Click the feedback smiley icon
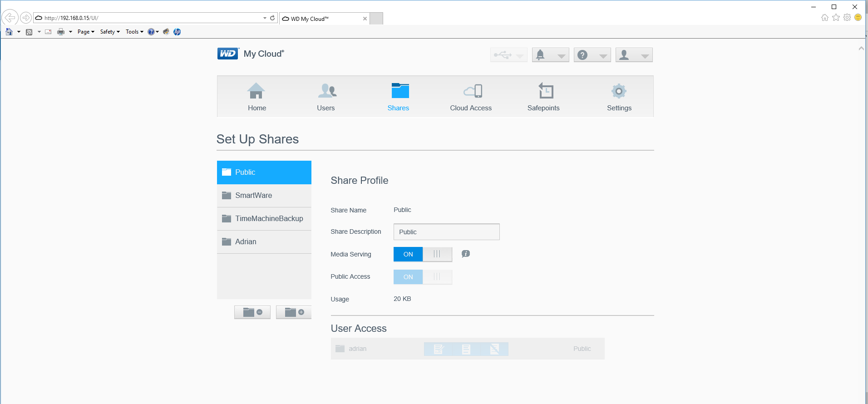Viewport: 868px width, 404px height. click(858, 18)
